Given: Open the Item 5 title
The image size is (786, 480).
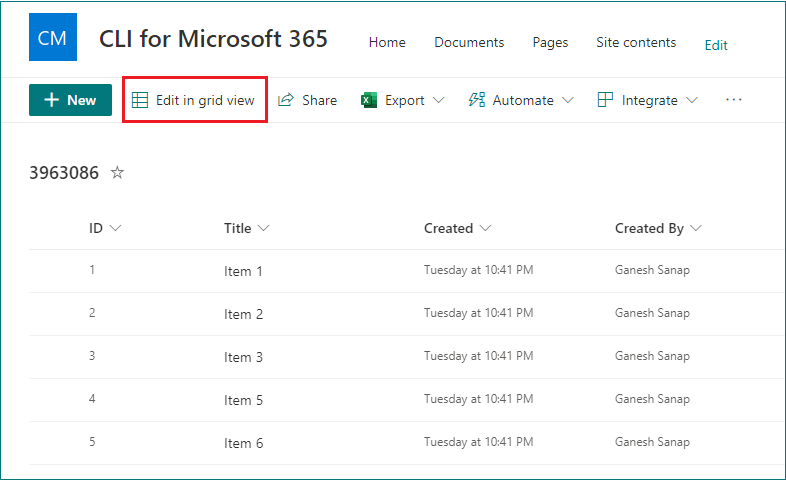Looking at the screenshot, I should [x=243, y=401].
